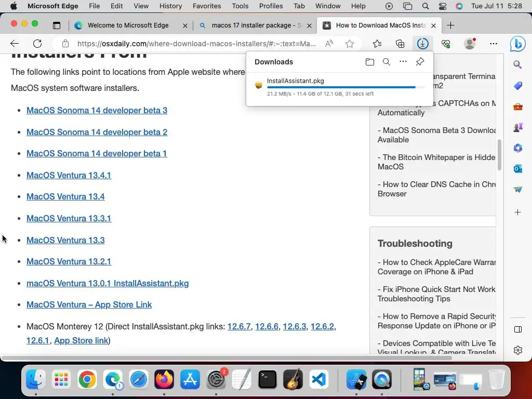Select the How to Download MacOS tab
Screen dimensions: 532x399
379,25
